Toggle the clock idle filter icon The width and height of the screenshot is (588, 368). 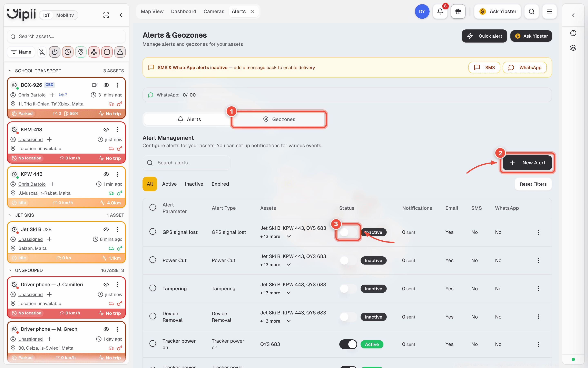pyautogui.click(x=68, y=52)
